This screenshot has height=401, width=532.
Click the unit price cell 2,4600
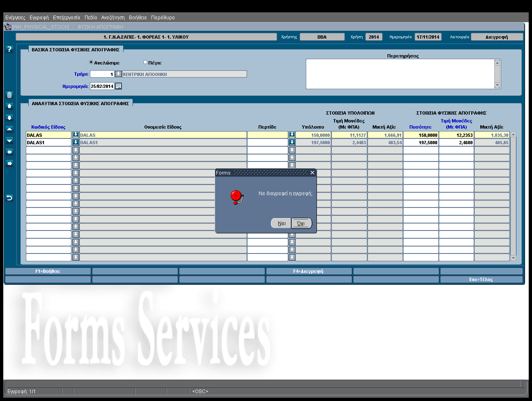pos(456,143)
